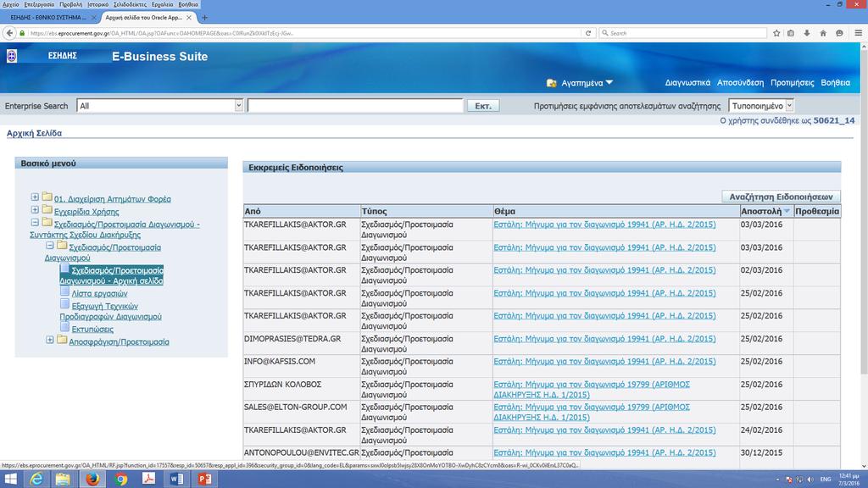Viewport: 868px width, 488px height.
Task: Click the ΕΣΗΔΗΣ emblem logo icon
Action: (12, 55)
